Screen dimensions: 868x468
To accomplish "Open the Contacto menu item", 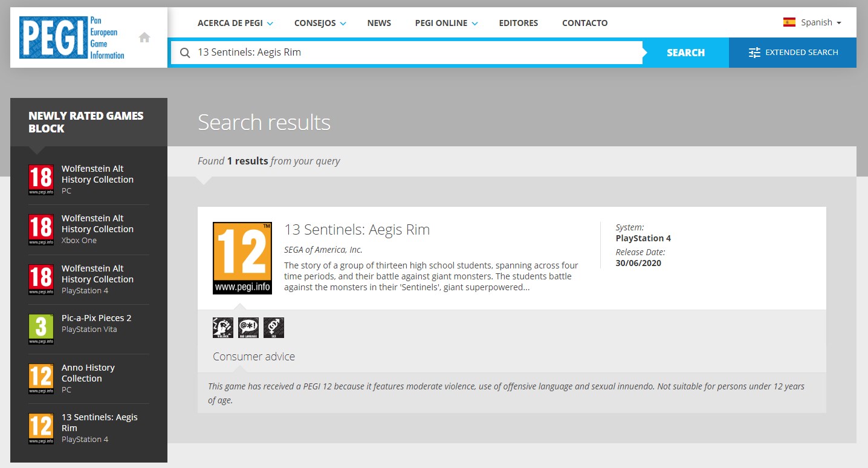I will tap(585, 23).
